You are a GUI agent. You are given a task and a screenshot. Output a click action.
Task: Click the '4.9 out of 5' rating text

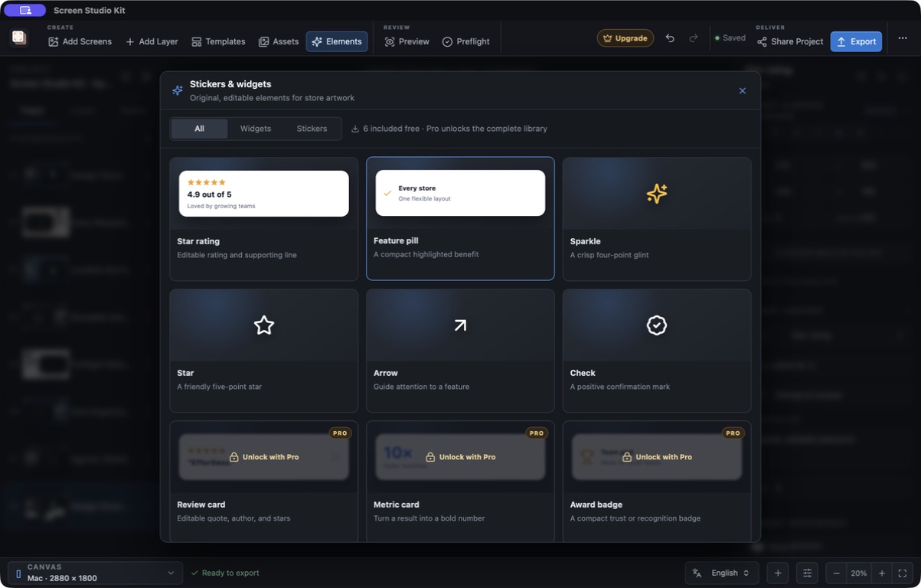pos(209,194)
